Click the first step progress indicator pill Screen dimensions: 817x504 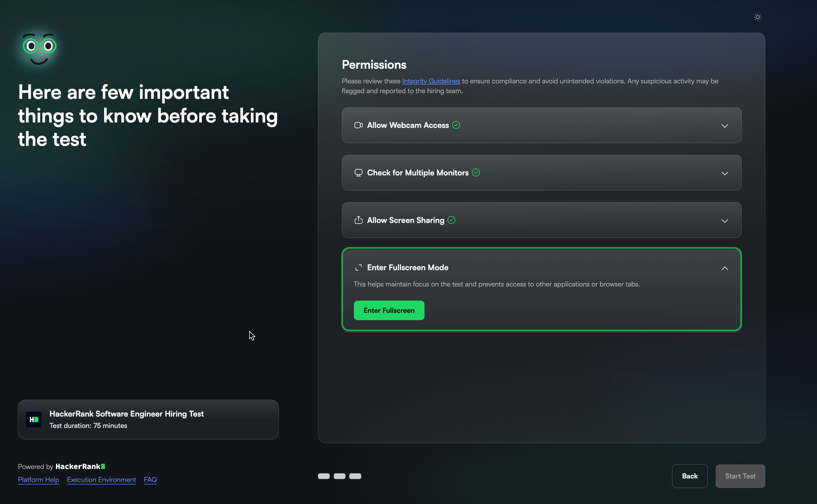[x=324, y=476]
